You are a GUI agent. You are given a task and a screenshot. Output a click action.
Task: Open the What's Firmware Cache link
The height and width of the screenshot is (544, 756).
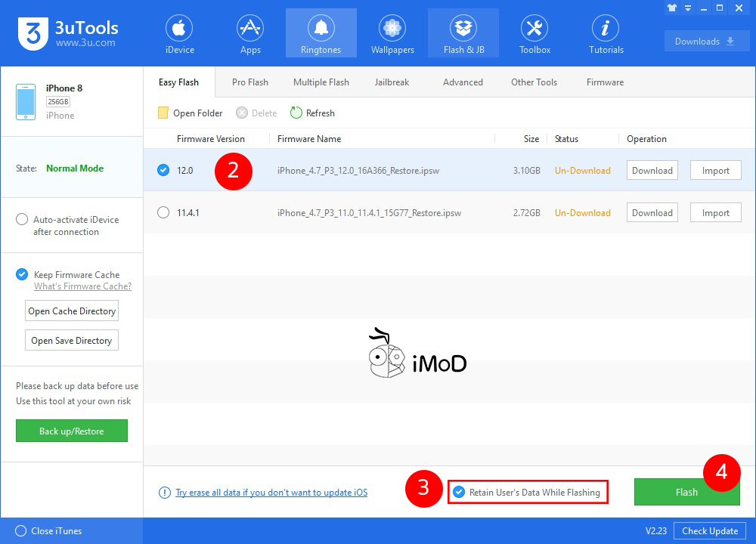click(82, 286)
